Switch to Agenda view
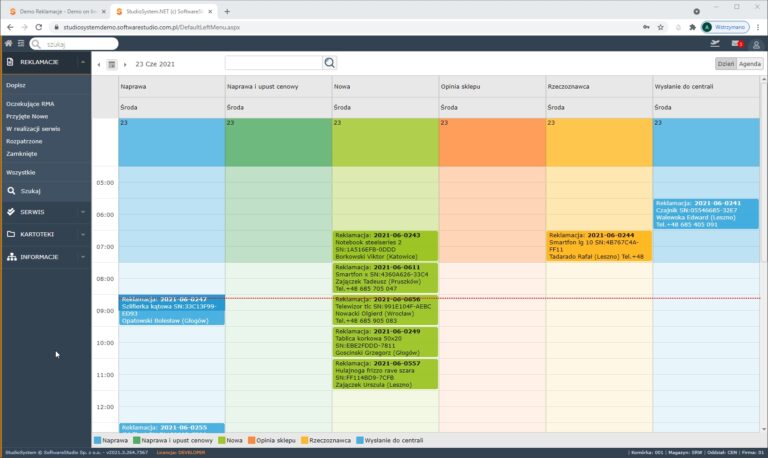Screen dimensions: 768x458 (x=750, y=63)
